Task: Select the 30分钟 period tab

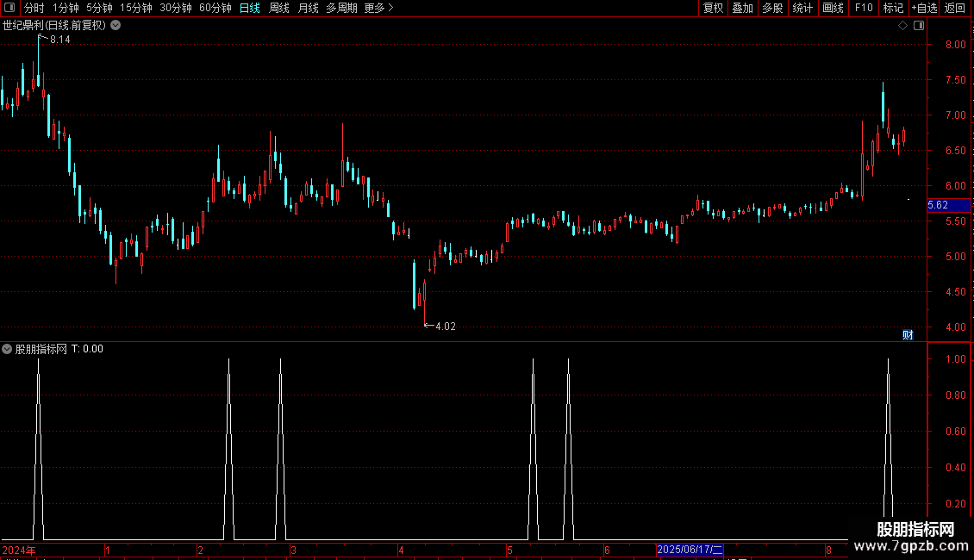Action: point(175,8)
